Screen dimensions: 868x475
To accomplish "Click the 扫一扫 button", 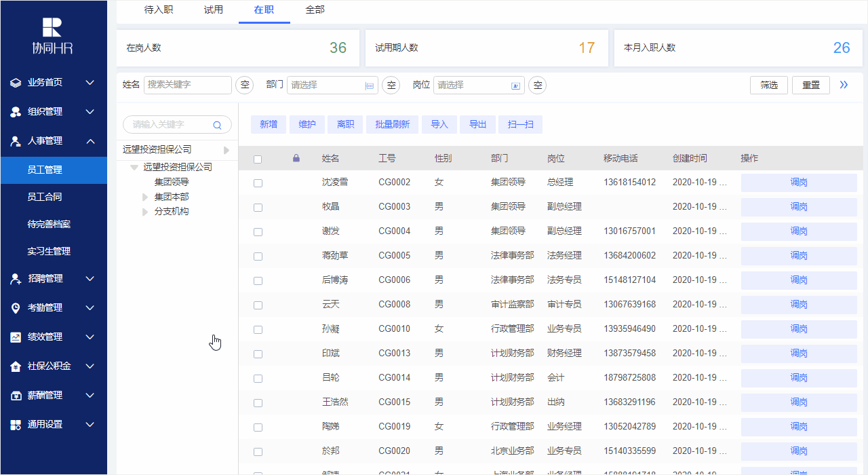I will (521, 124).
